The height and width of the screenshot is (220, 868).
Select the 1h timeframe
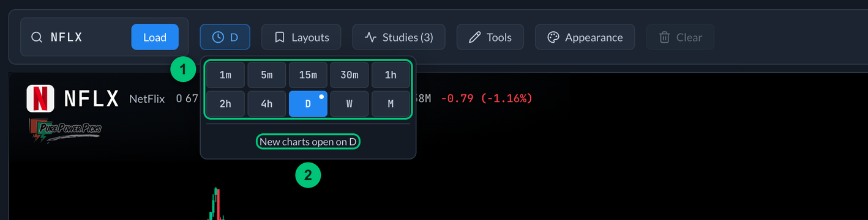[391, 75]
